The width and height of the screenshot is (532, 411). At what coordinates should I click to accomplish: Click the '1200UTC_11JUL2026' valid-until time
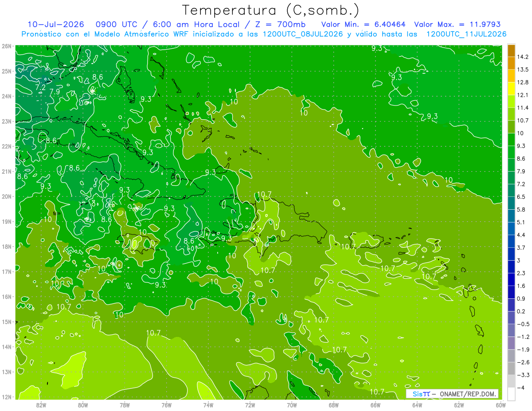(466, 34)
